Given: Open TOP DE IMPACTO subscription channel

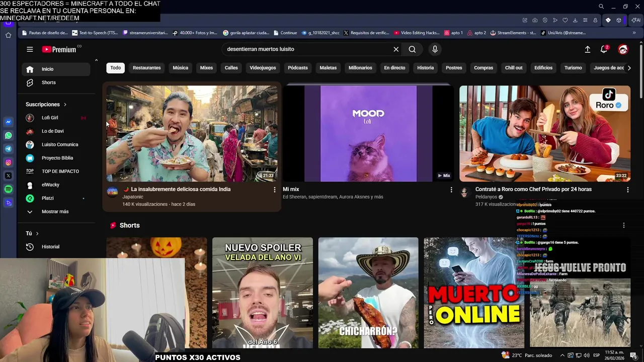Looking at the screenshot, I should coord(56,171).
